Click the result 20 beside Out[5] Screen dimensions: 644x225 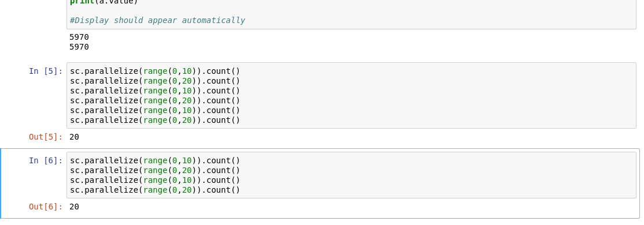coord(75,137)
